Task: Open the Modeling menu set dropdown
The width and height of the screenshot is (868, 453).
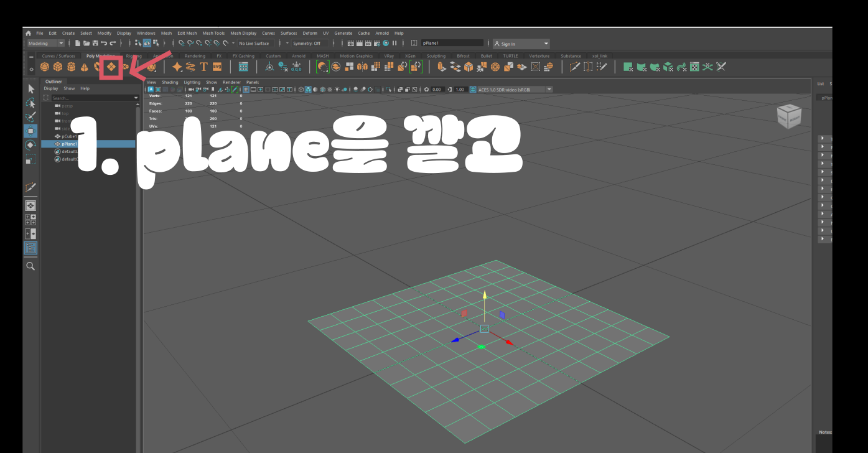Action: point(45,43)
